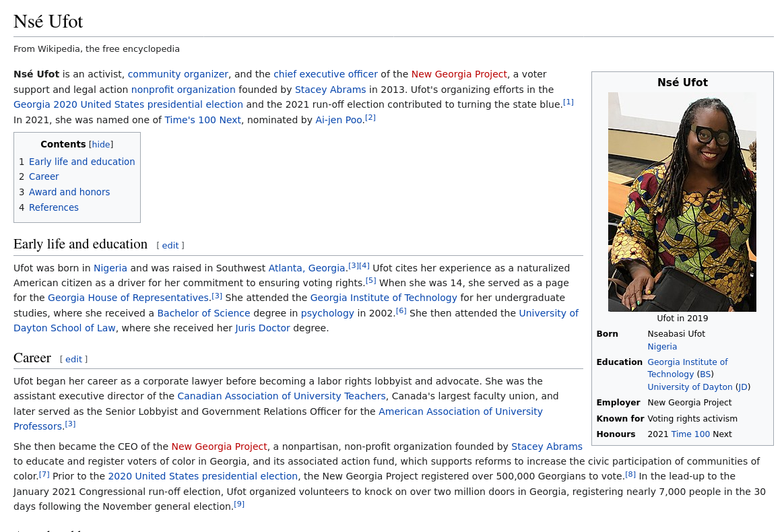The width and height of the screenshot is (784, 532).
Task: Open 2020 United States presidential election link in Career
Action: tap(203, 477)
